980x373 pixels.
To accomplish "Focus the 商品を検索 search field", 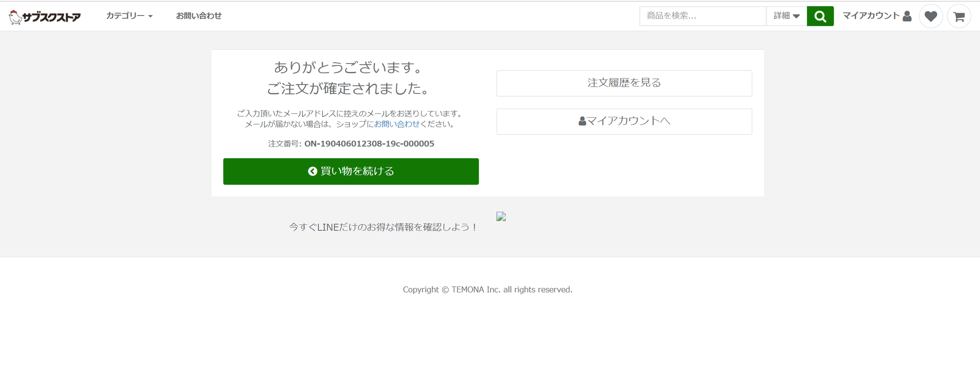I will tap(702, 16).
